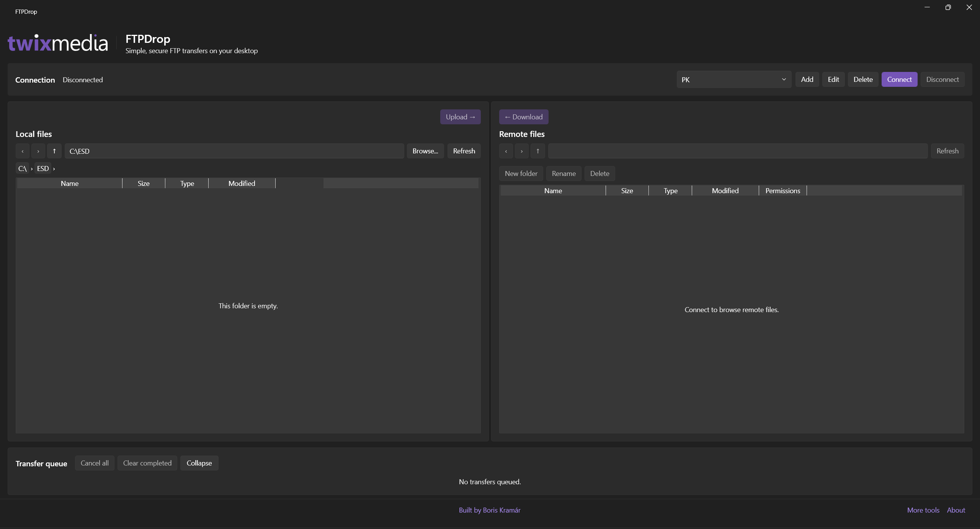Open the Built by Boris Kramár link

click(490, 510)
